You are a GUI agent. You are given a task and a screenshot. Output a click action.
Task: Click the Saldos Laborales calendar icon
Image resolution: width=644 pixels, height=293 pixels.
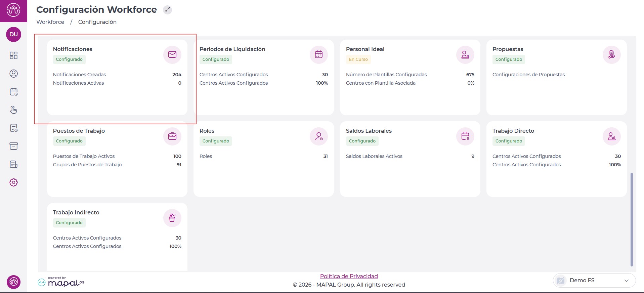(465, 136)
